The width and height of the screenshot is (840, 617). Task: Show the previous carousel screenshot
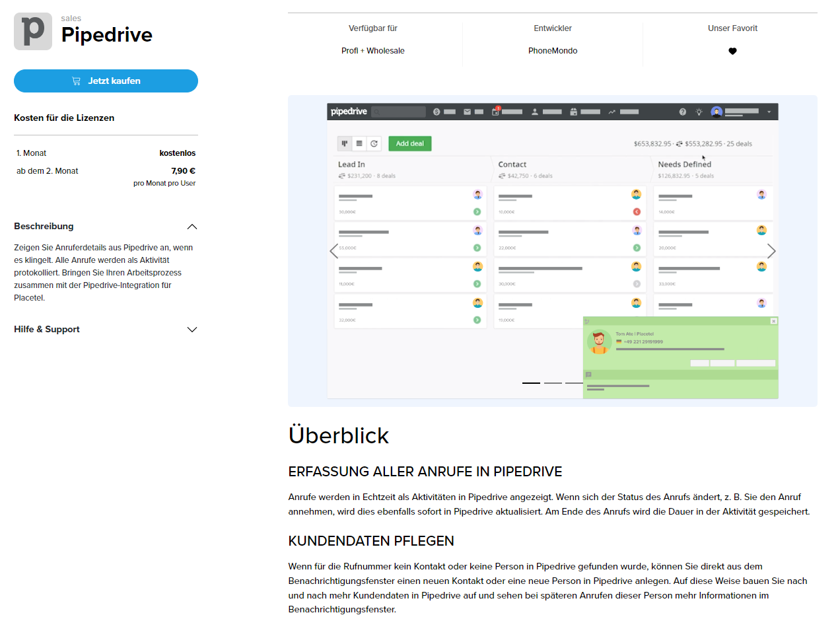[333, 251]
